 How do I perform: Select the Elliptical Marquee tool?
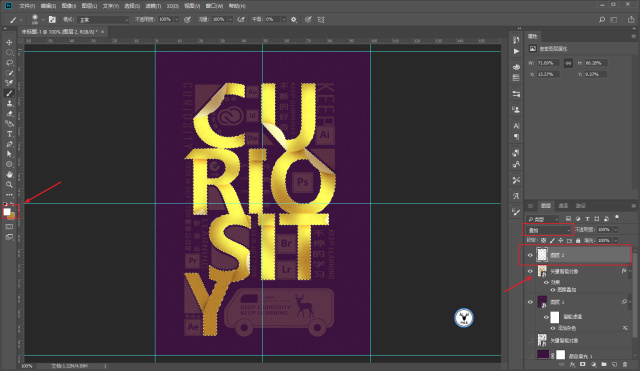click(9, 53)
